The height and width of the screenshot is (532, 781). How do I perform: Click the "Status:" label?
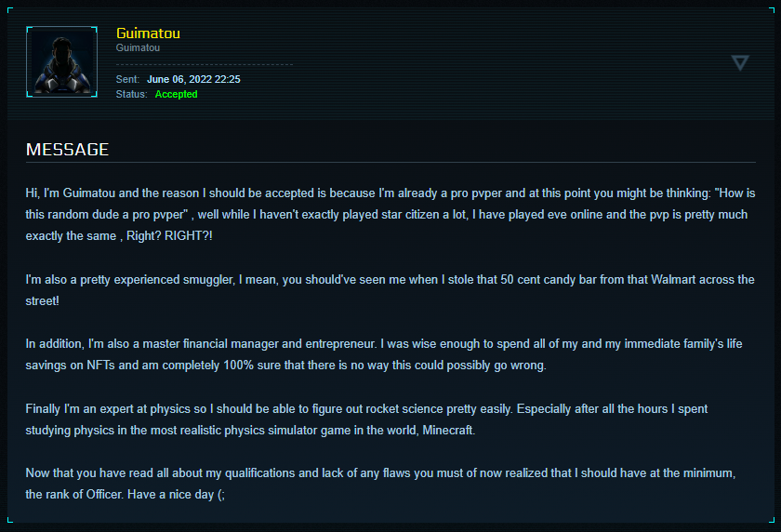coord(131,94)
